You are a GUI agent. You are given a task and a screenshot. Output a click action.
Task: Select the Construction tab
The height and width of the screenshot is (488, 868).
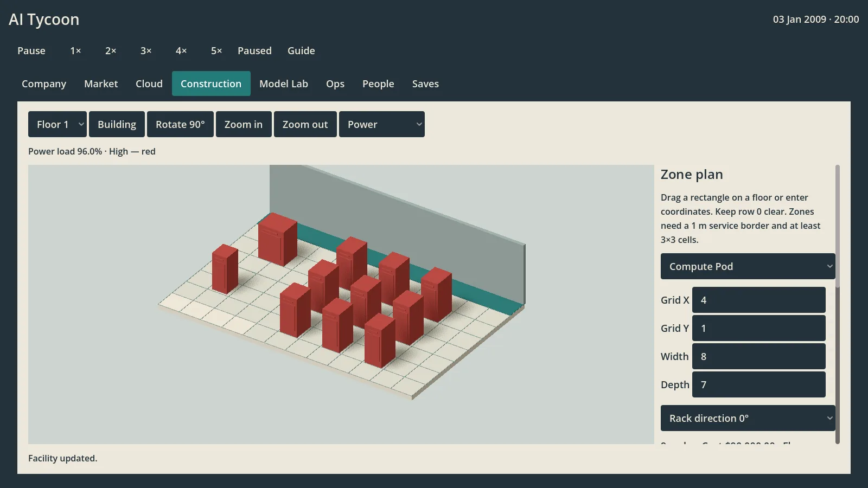(211, 84)
